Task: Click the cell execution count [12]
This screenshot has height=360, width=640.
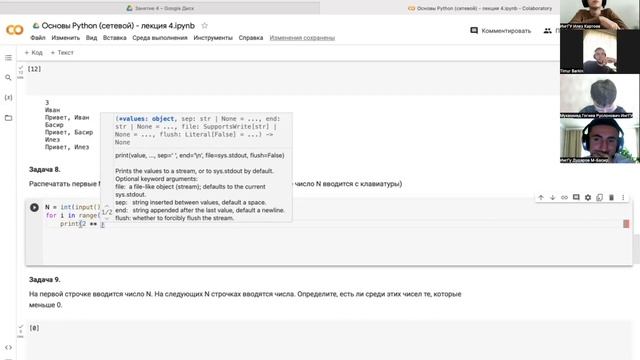Action: coord(34,69)
